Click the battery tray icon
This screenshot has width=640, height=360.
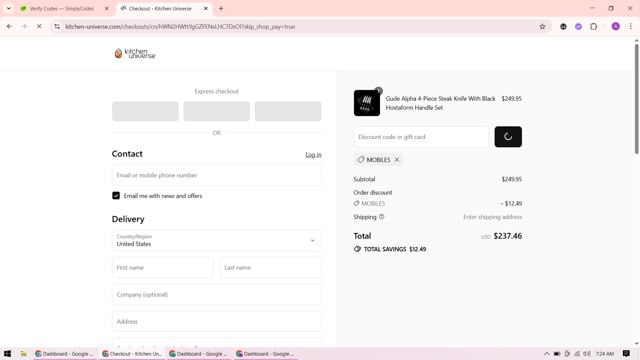pos(557,353)
